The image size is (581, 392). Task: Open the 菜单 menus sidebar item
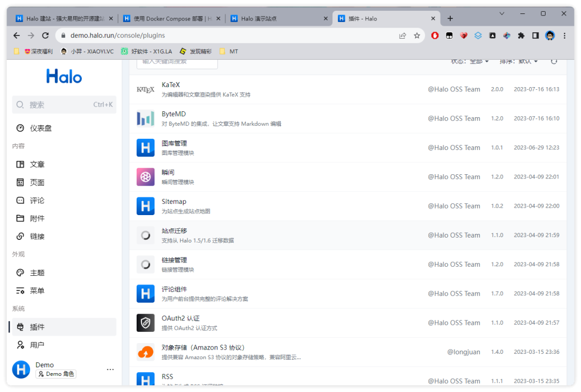[x=63, y=291]
